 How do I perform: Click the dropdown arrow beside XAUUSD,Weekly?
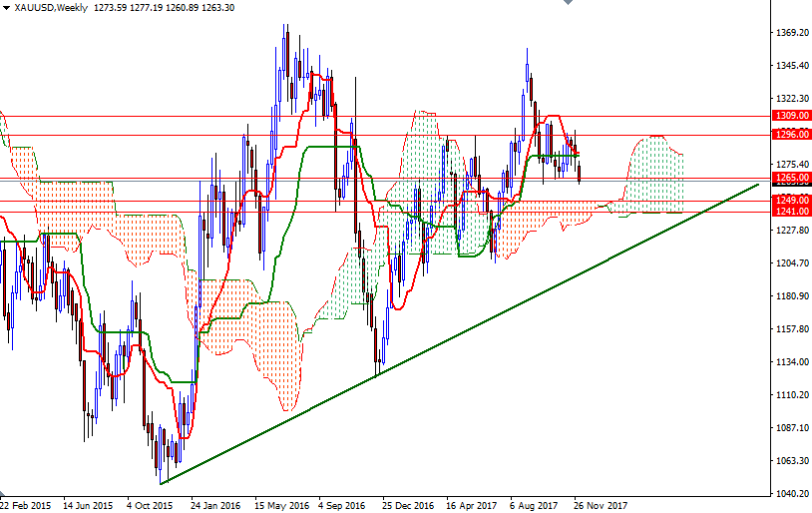[7, 8]
